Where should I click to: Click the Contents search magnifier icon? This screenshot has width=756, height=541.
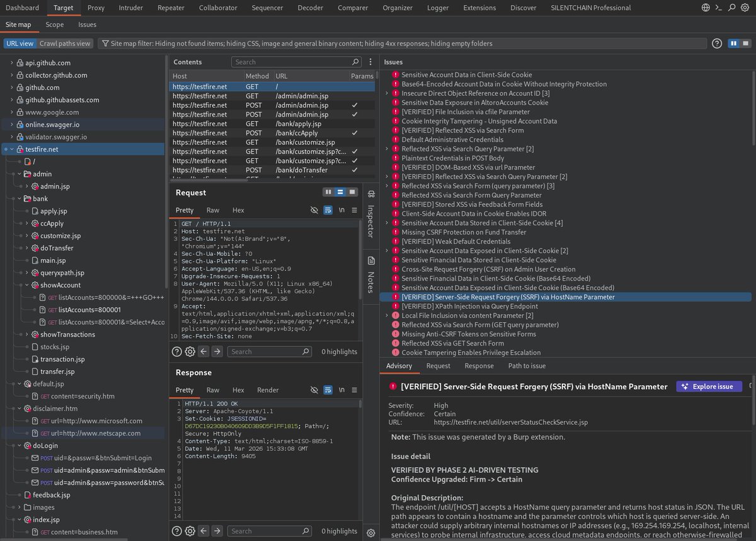point(355,62)
